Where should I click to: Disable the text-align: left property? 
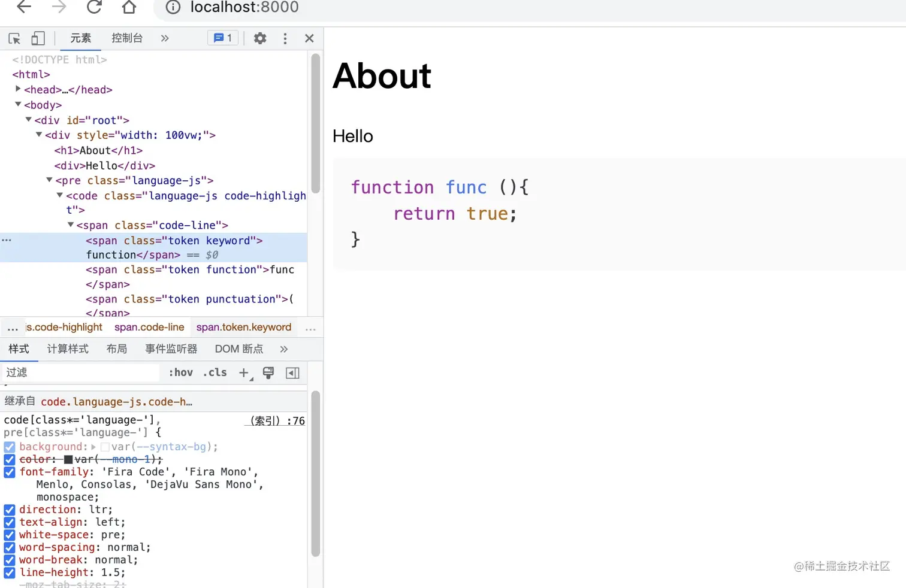click(10, 522)
